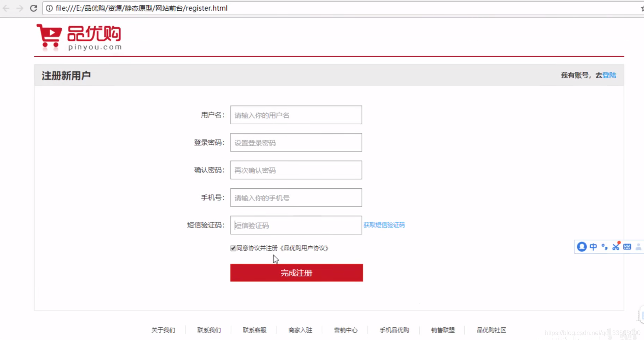Click the input method blue logo icon
644x340 pixels.
click(x=582, y=247)
